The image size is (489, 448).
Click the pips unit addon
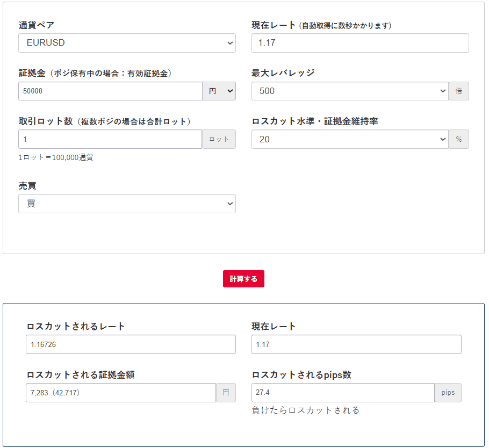point(448,393)
